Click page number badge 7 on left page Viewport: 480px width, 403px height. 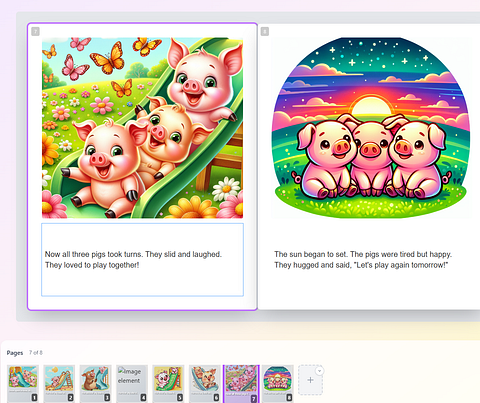point(35,32)
